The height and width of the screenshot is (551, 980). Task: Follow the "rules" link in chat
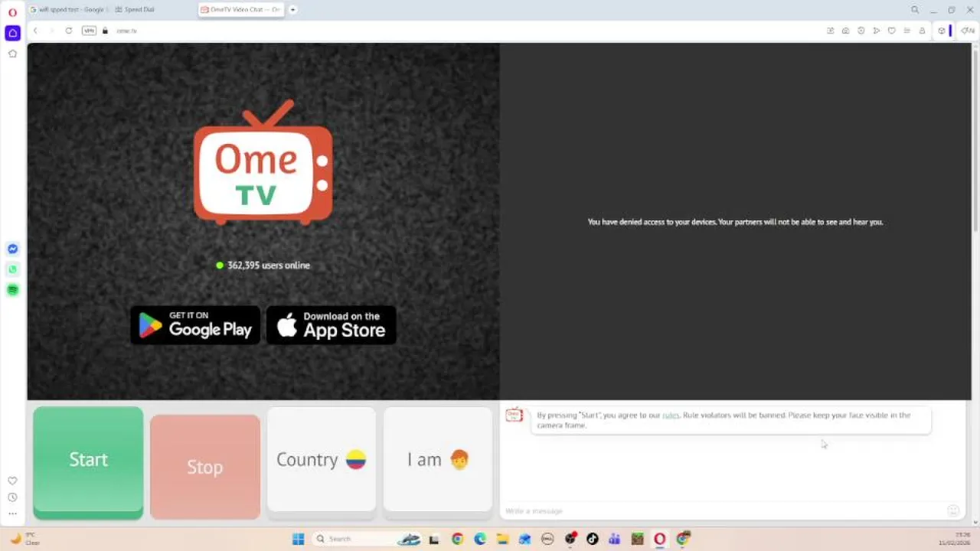coord(671,415)
